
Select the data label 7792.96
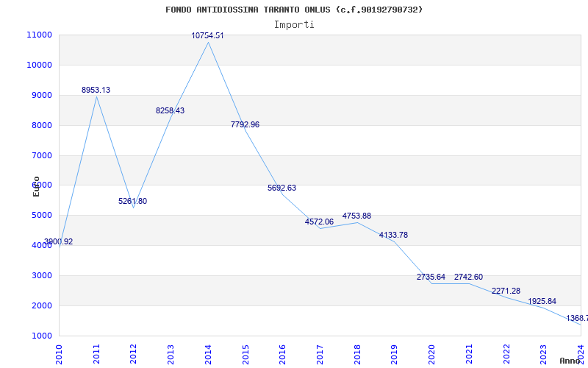pos(245,124)
